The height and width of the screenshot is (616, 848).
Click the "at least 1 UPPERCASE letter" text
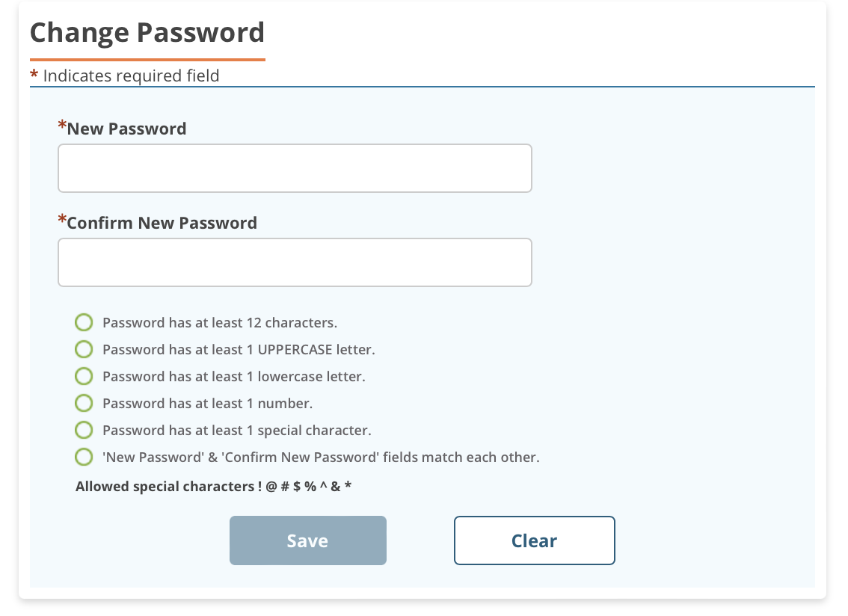(x=239, y=349)
